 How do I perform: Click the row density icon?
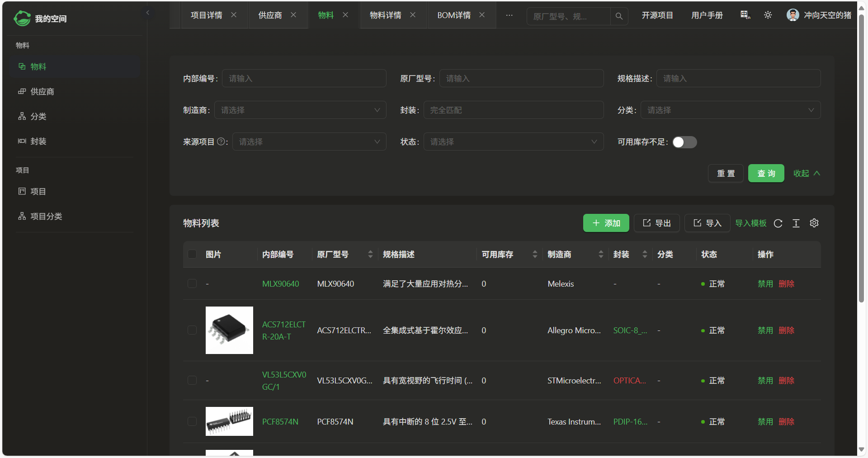click(796, 223)
